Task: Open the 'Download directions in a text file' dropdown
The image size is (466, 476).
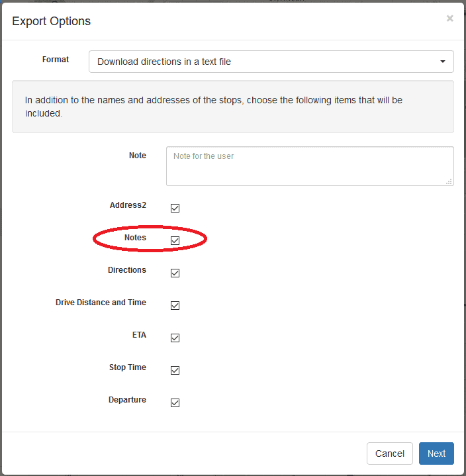Action: [x=271, y=62]
